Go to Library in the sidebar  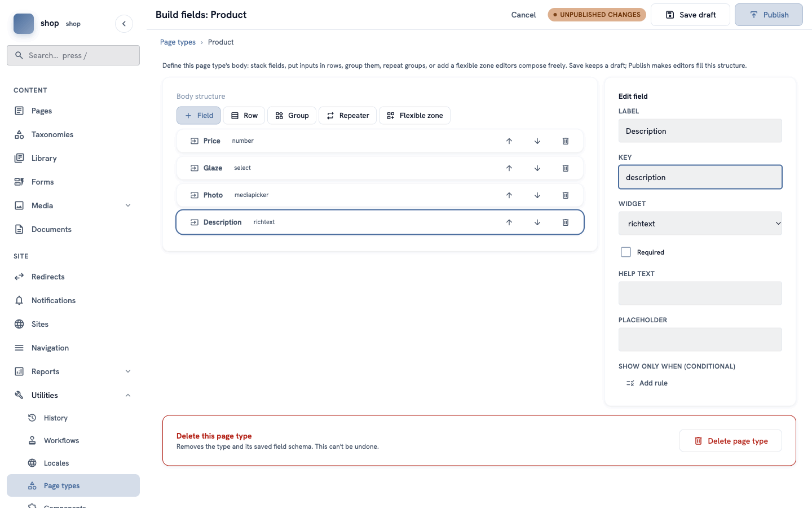click(x=73, y=158)
